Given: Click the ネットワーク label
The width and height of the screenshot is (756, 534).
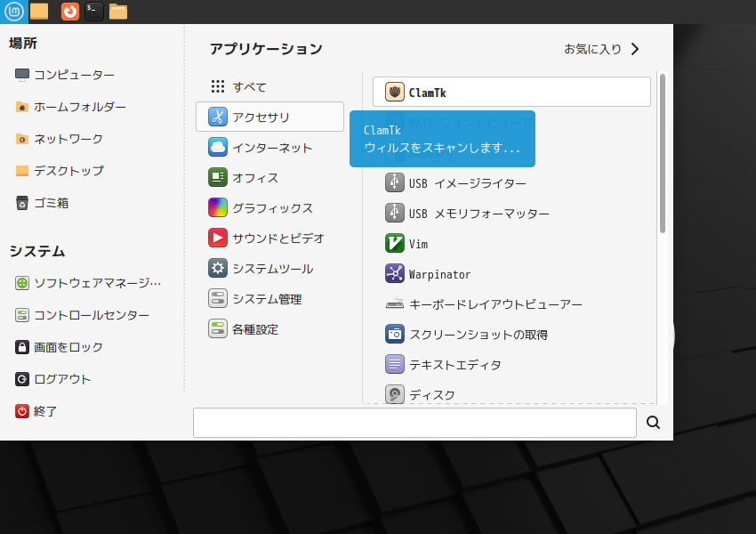Looking at the screenshot, I should click(x=68, y=140).
